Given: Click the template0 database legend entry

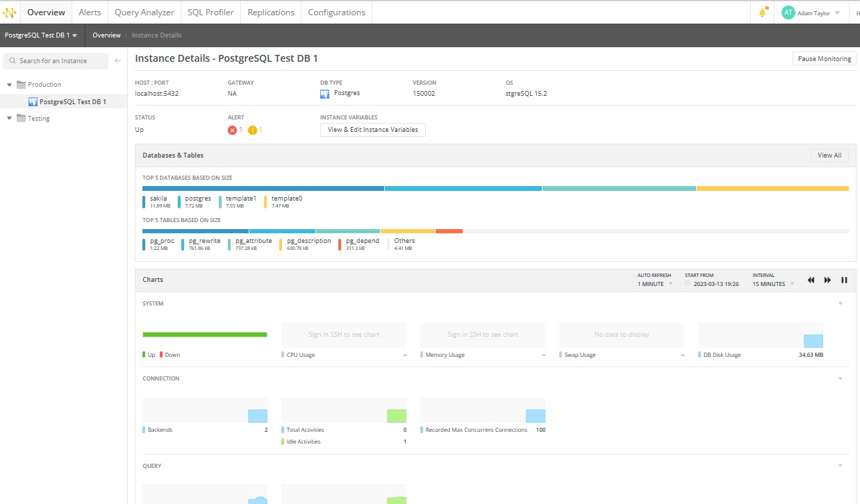Looking at the screenshot, I should coord(283,202).
